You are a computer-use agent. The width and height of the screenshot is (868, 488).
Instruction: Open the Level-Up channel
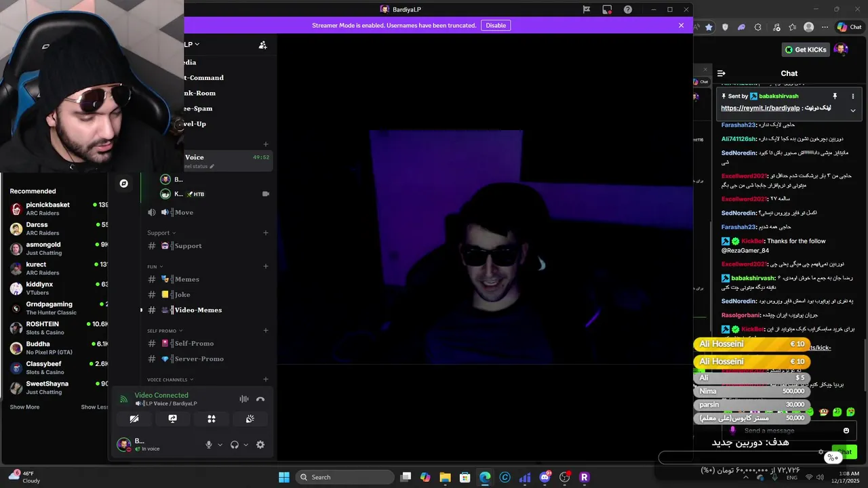coord(195,124)
